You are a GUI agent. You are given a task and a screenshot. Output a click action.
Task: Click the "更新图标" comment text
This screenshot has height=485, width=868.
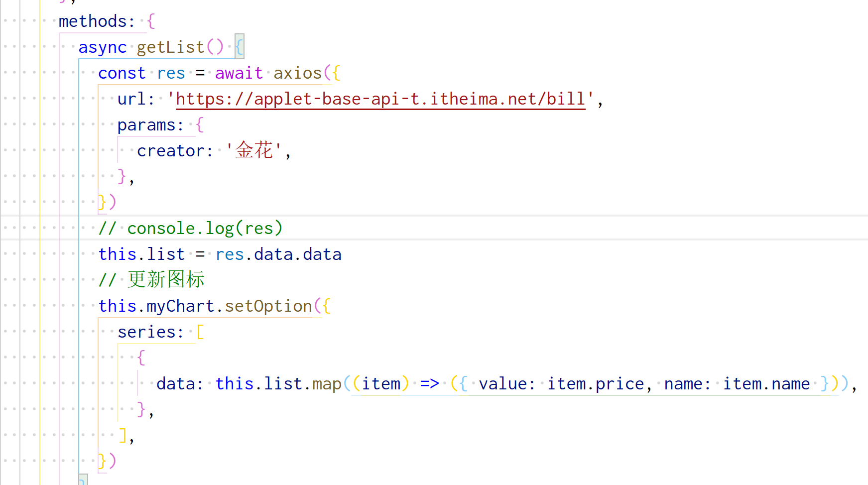pyautogui.click(x=166, y=280)
